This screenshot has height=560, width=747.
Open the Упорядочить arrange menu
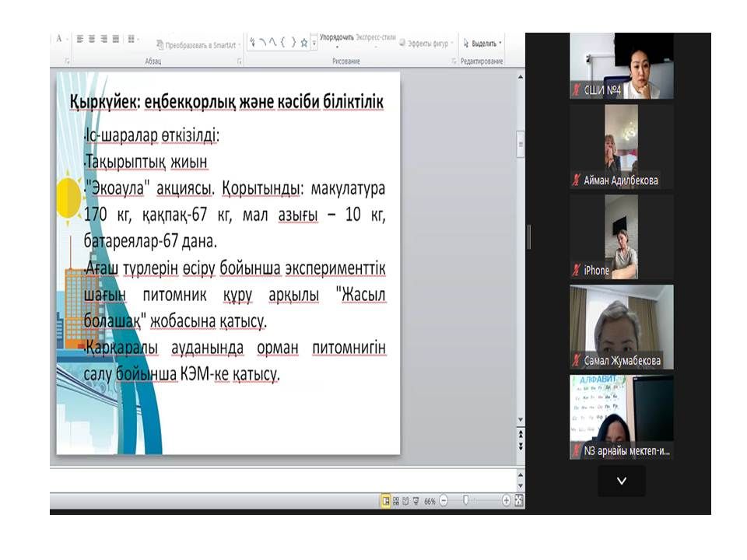point(336,37)
